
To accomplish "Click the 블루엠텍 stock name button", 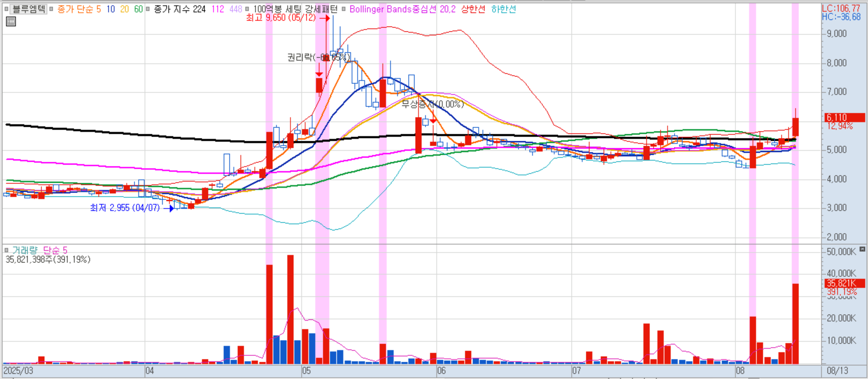I will (28, 9).
